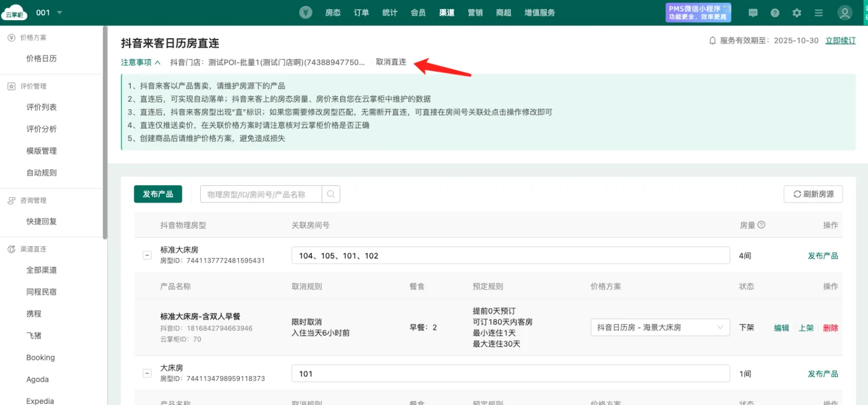This screenshot has width=868, height=405.
Task: Select Booking in the sidebar
Action: (41, 358)
